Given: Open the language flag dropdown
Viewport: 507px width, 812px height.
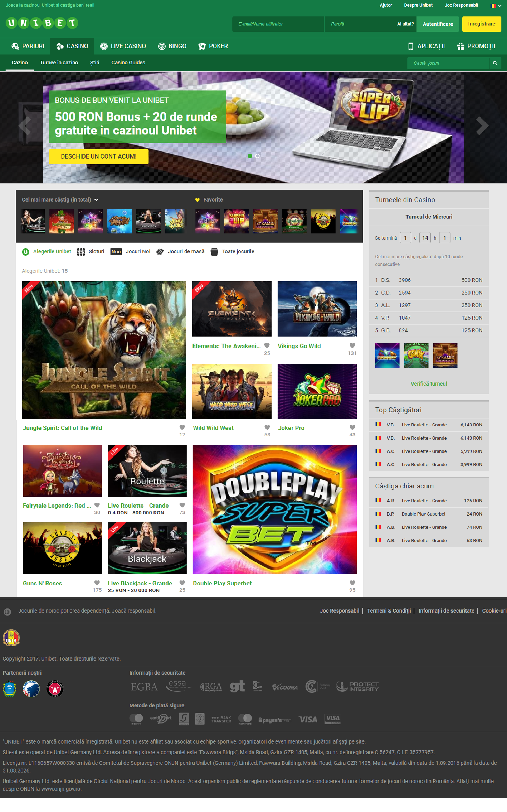Looking at the screenshot, I should [496, 5].
